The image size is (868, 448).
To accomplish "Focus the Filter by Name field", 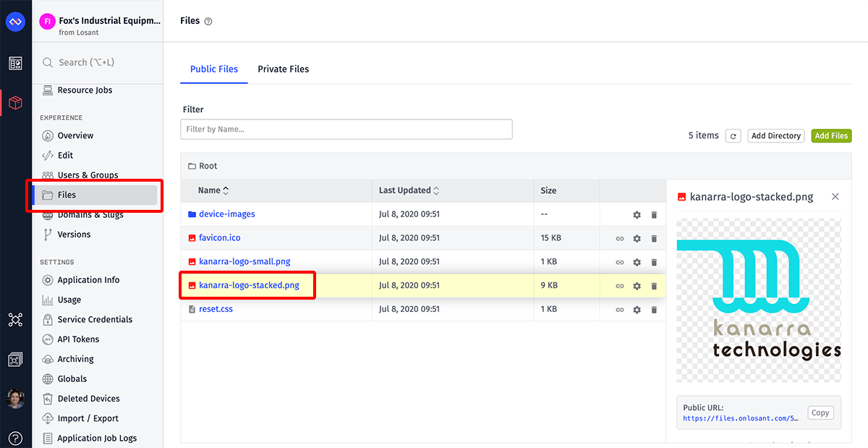I will click(346, 130).
